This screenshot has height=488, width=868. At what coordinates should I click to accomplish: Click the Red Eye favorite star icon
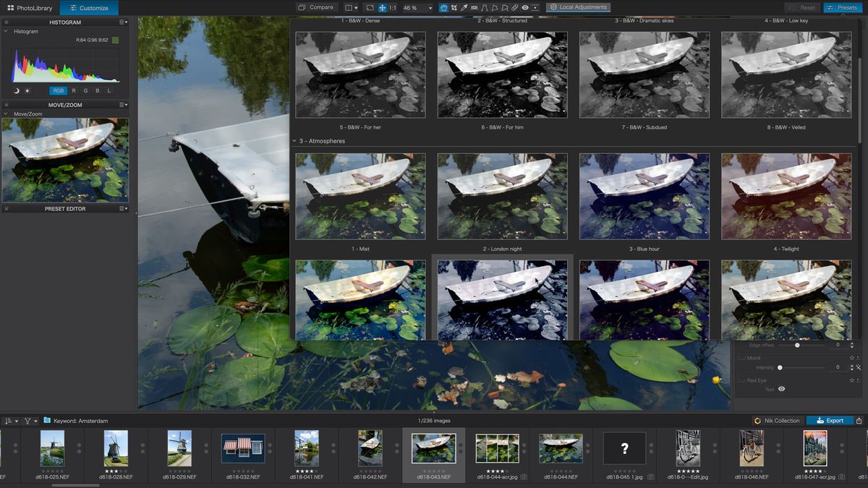pos(851,380)
